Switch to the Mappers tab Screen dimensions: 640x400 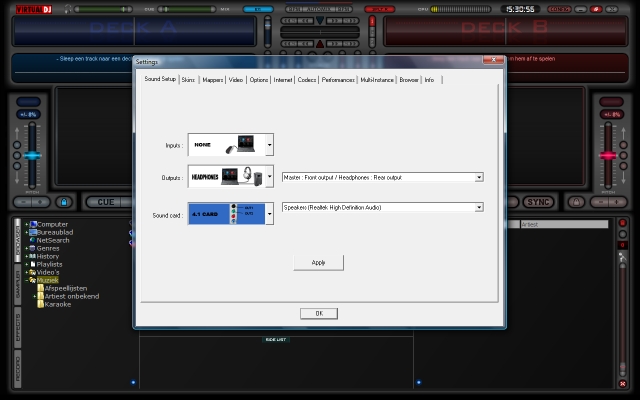213,80
